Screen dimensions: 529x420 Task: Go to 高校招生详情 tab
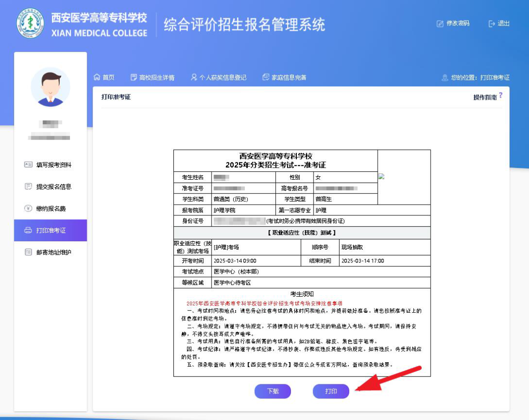(x=156, y=77)
